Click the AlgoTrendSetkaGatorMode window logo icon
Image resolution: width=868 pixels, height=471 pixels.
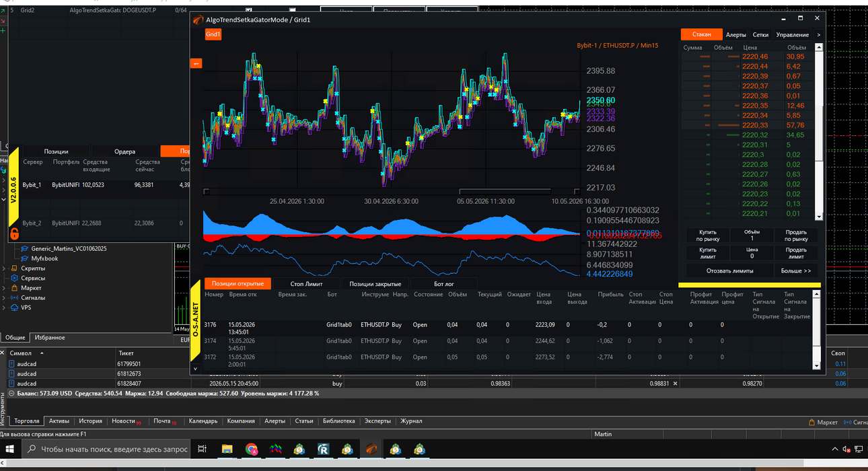coord(198,20)
